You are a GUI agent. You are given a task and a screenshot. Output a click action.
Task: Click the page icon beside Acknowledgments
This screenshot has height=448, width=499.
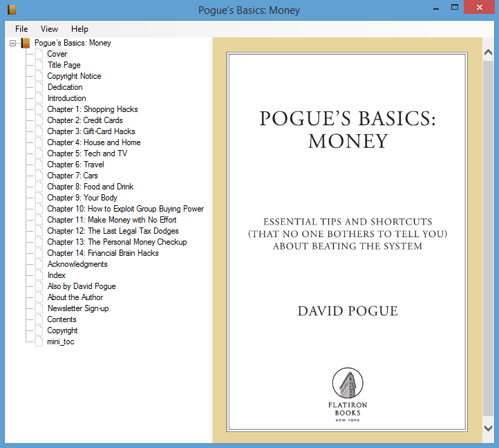click(39, 264)
